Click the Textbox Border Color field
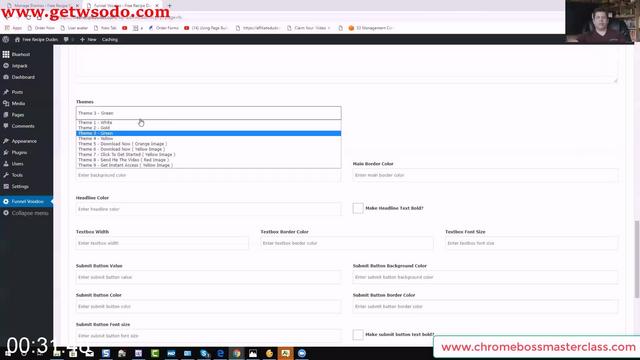 tap(347, 243)
